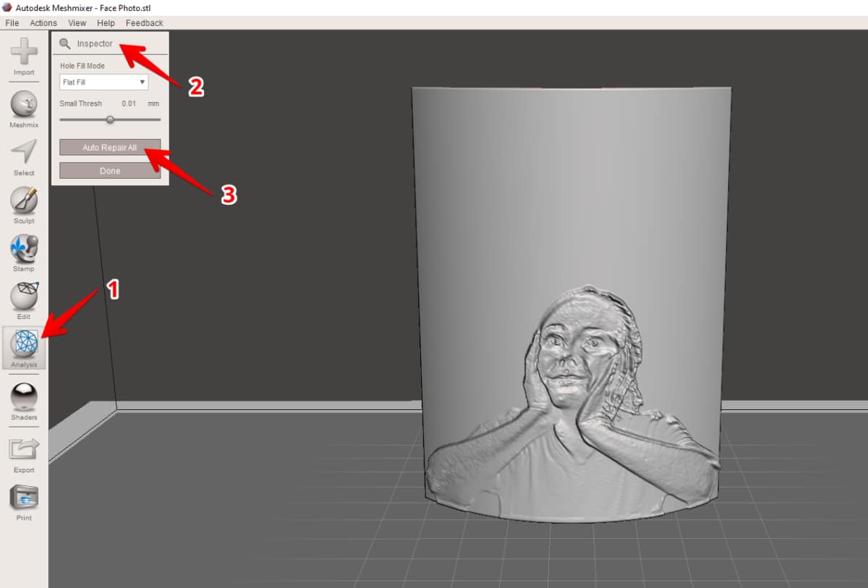This screenshot has height=588, width=868.
Task: Open the Actions menu
Action: point(43,23)
